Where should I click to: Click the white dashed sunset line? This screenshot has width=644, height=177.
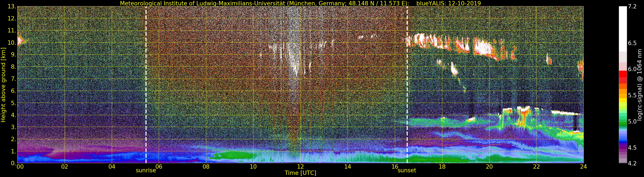coord(407,85)
